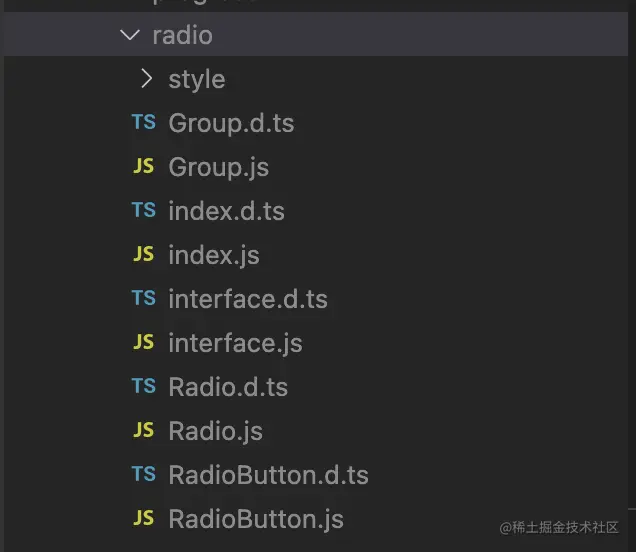Open the Group.d.ts file
The width and height of the screenshot is (636, 552).
(231, 123)
